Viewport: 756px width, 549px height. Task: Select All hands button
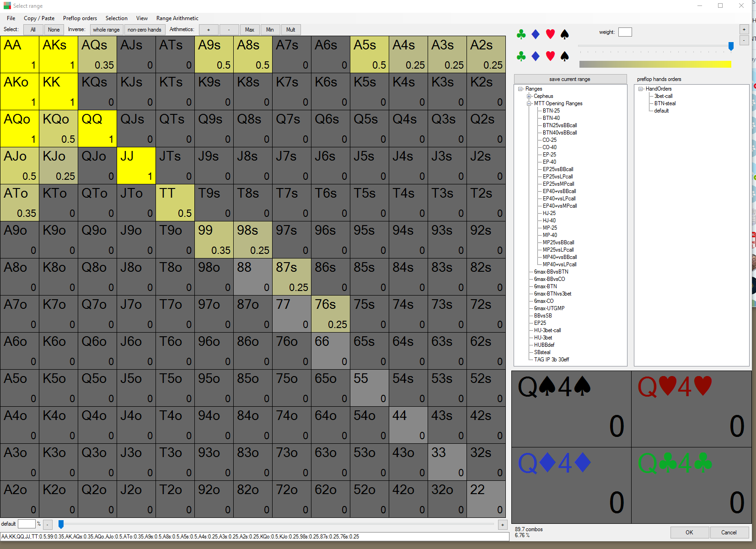click(33, 30)
